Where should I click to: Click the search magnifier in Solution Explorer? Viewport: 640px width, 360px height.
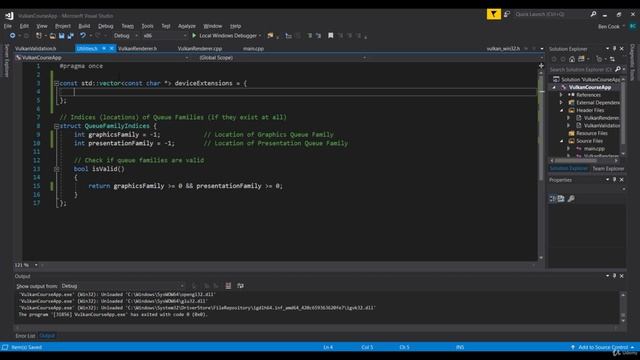click(618, 69)
